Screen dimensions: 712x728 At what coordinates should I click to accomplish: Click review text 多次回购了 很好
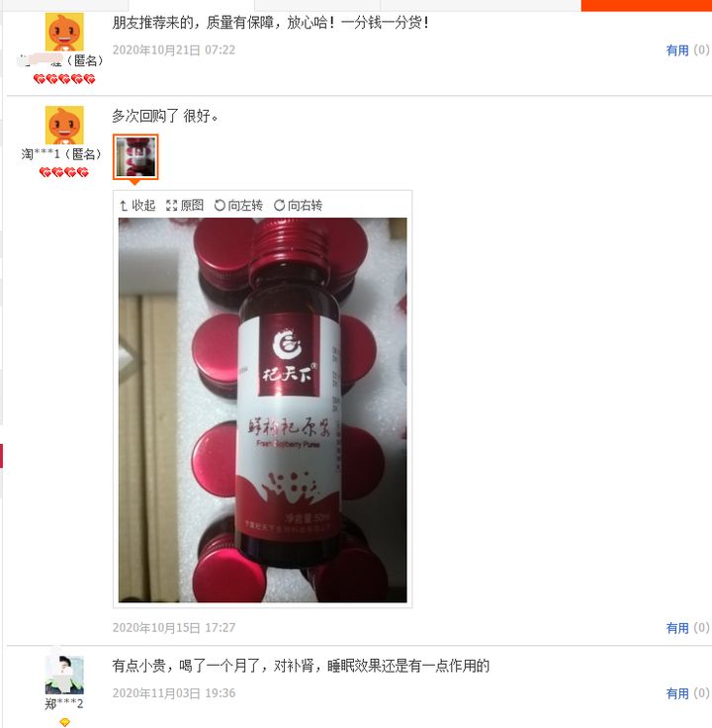point(165,116)
